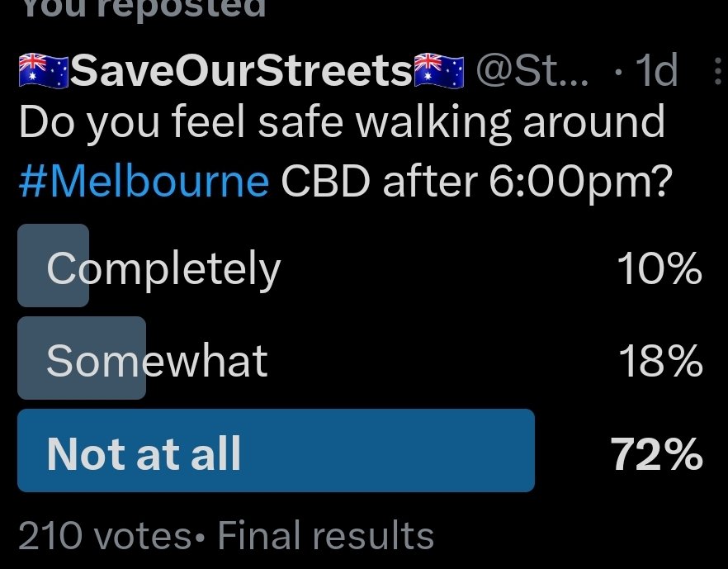Click the @St... account handle

coord(533,73)
